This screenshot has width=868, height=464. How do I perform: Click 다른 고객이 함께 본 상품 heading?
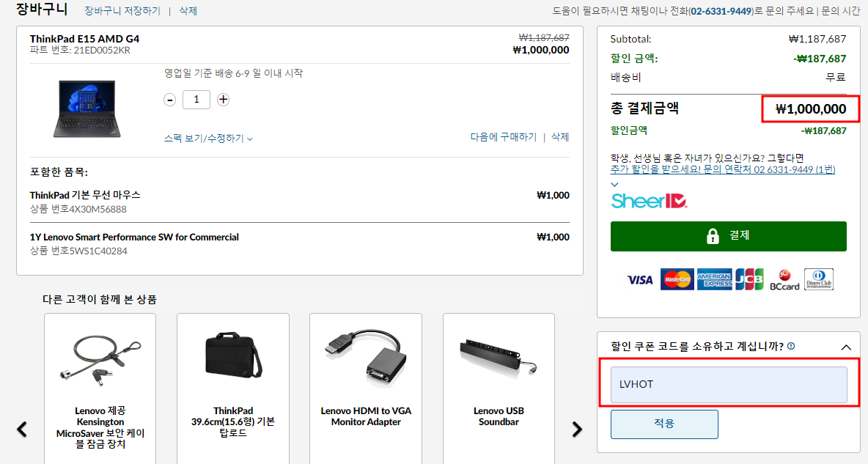(x=100, y=300)
